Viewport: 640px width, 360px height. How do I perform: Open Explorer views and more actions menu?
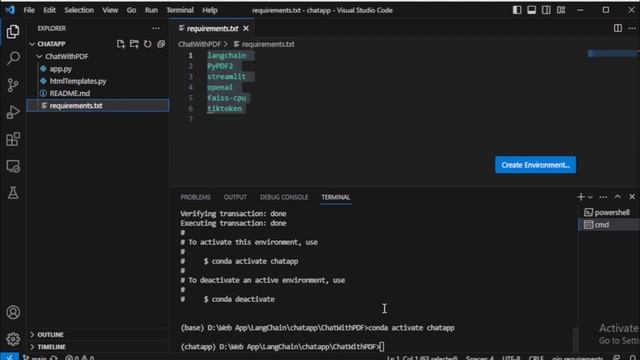tap(156, 28)
